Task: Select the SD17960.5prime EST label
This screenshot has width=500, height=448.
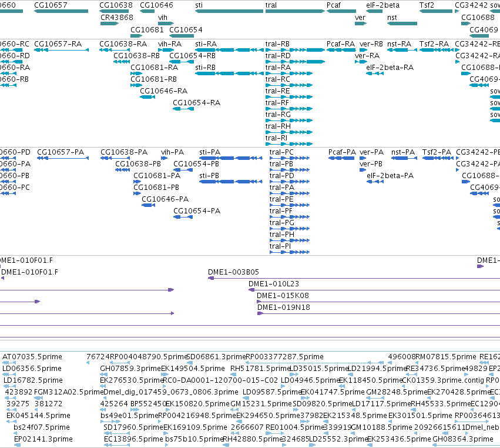Action: coord(133,427)
